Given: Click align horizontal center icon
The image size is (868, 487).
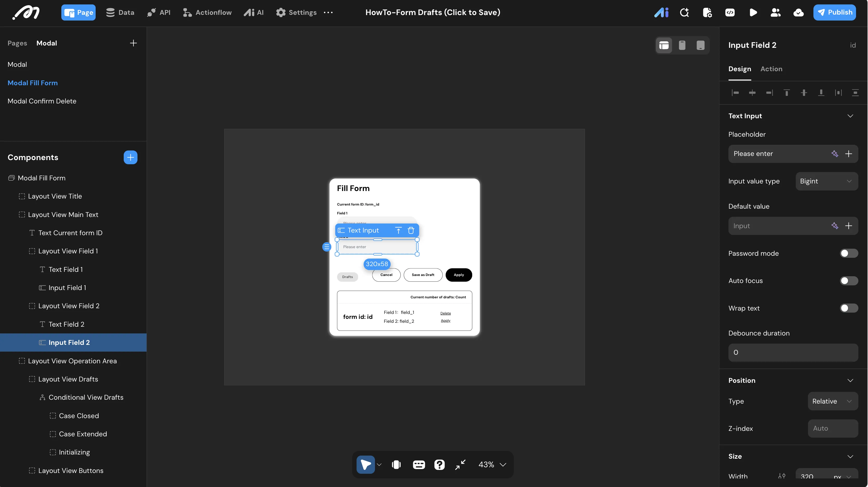Looking at the screenshot, I should coord(752,93).
